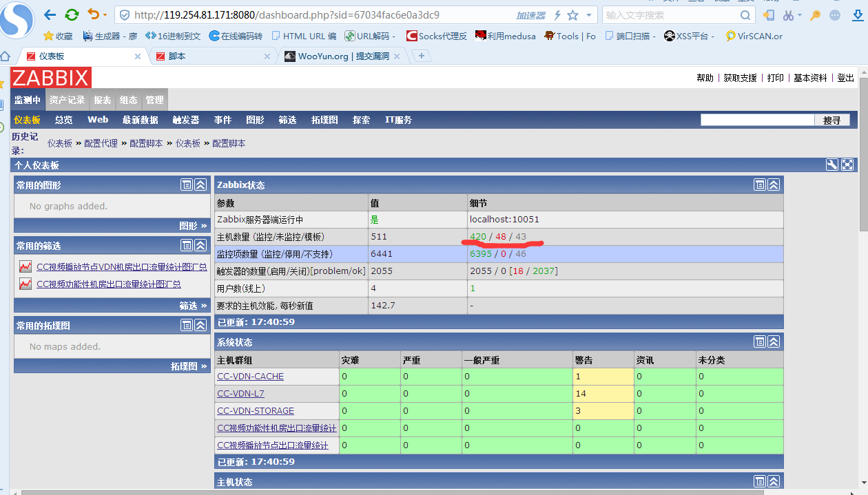
Task: Reload the page with the green refresh icon
Action: point(72,14)
